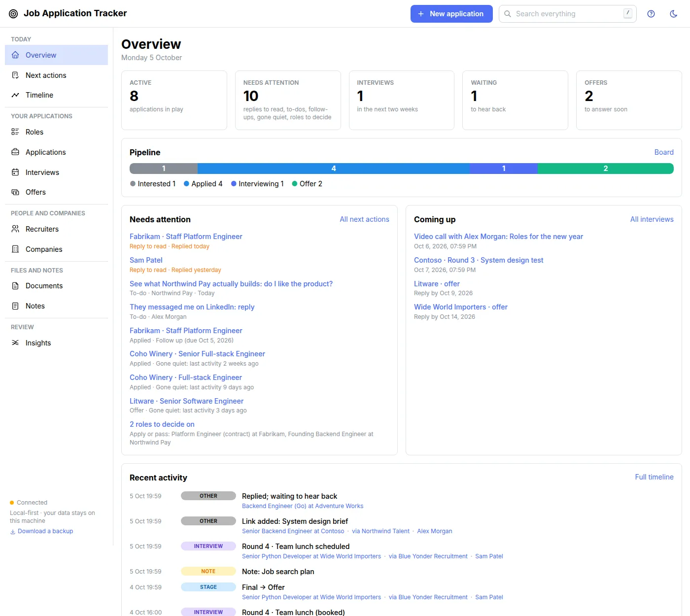The height and width of the screenshot is (616, 690).
Task: Open the Alex Morgan link in recent activity
Action: coord(434,531)
